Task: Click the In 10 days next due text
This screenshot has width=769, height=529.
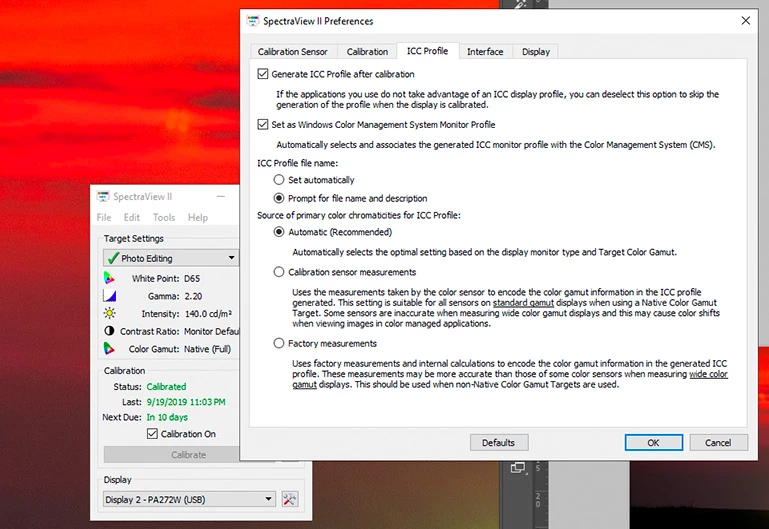Action: tap(167, 417)
